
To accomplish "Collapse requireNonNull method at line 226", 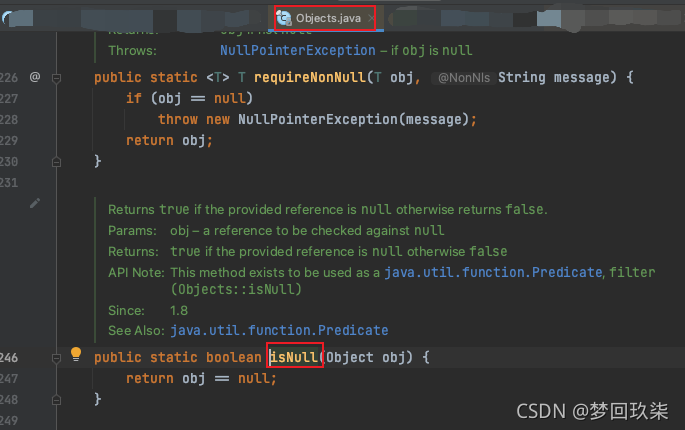I will point(56,78).
